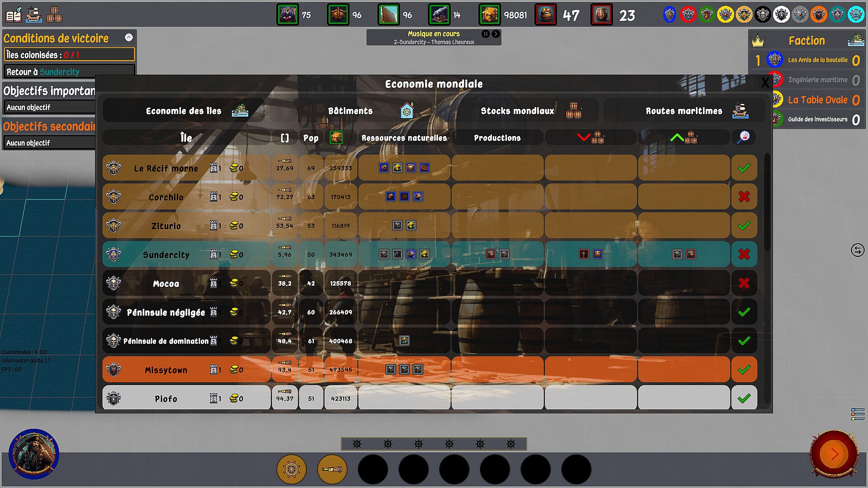Click the ship fleet icon in top bar
The image size is (868, 488).
[34, 15]
